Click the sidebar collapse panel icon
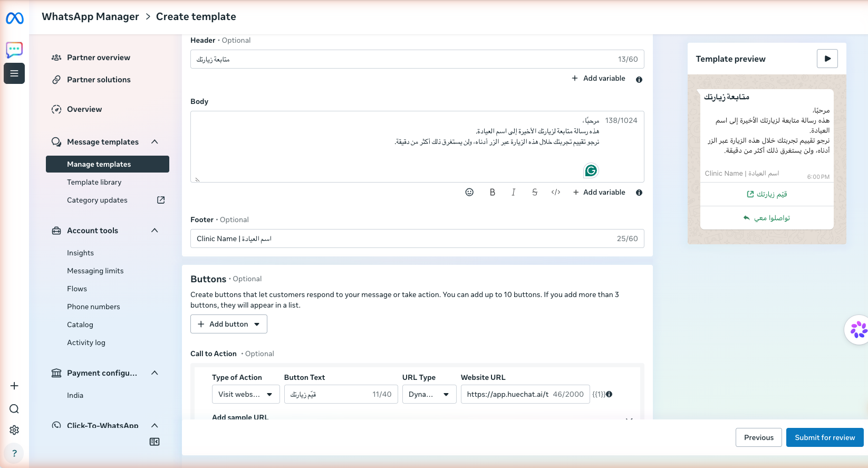This screenshot has height=468, width=868. (155, 442)
